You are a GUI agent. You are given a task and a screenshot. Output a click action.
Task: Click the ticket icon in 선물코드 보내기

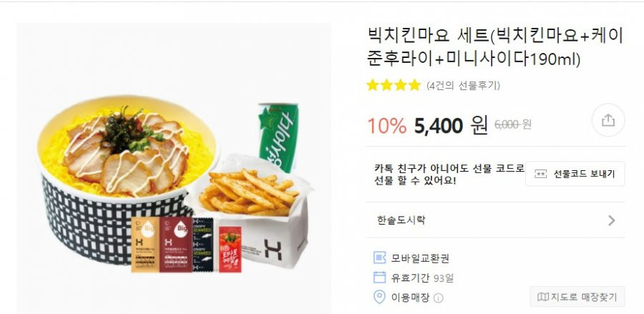[540, 174]
